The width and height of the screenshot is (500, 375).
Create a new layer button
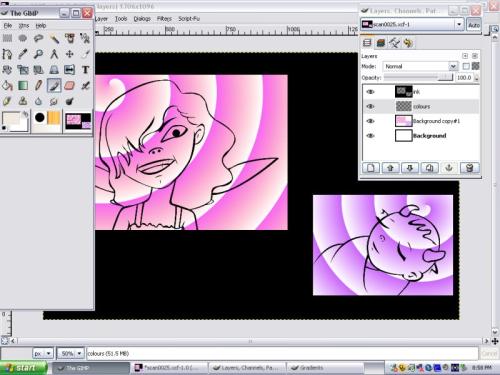point(371,168)
